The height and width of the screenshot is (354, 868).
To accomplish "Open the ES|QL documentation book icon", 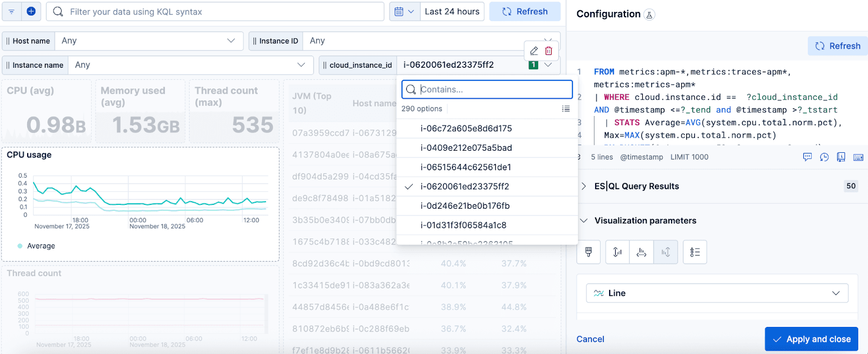I will [x=841, y=157].
